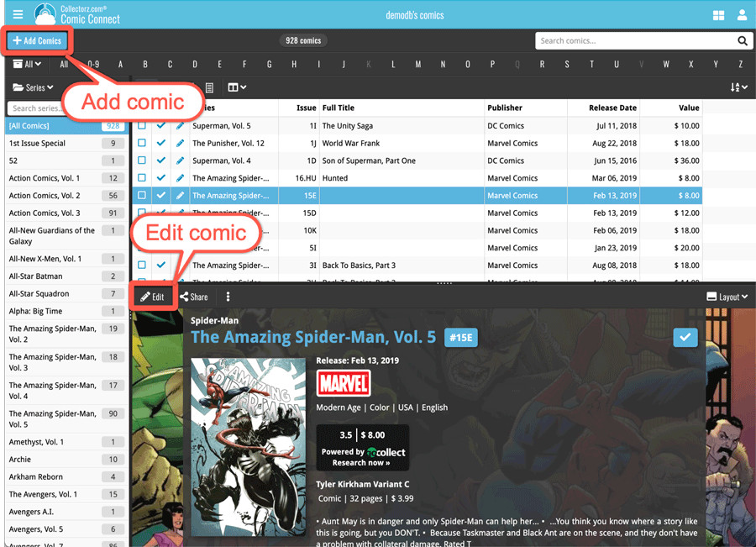Open the All collection status dropdown
Screen dimensions: 756x547
(27, 64)
